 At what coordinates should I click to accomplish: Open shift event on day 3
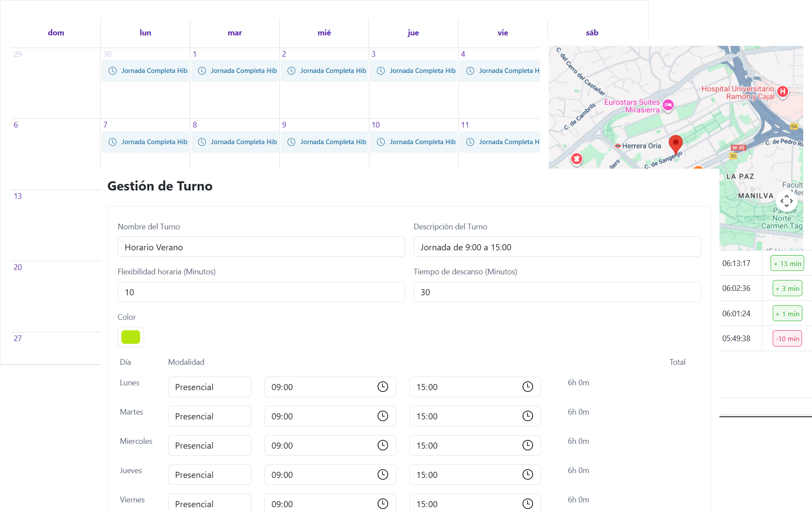pyautogui.click(x=413, y=71)
